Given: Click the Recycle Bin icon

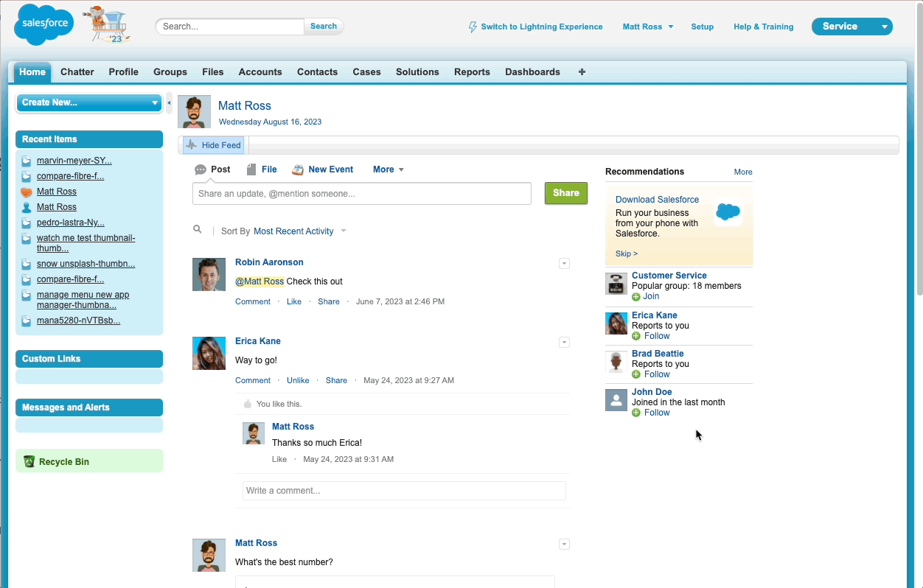Looking at the screenshot, I should click(x=29, y=461).
